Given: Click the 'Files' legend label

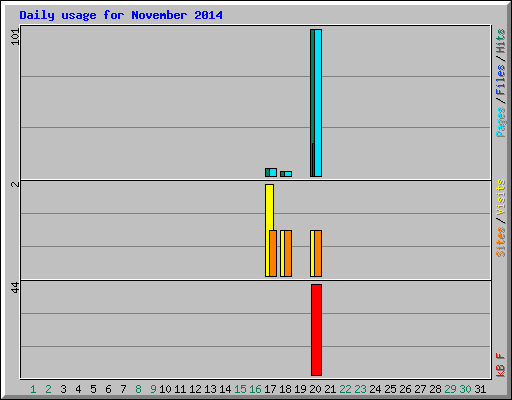Looking at the screenshot, I should (500, 80).
